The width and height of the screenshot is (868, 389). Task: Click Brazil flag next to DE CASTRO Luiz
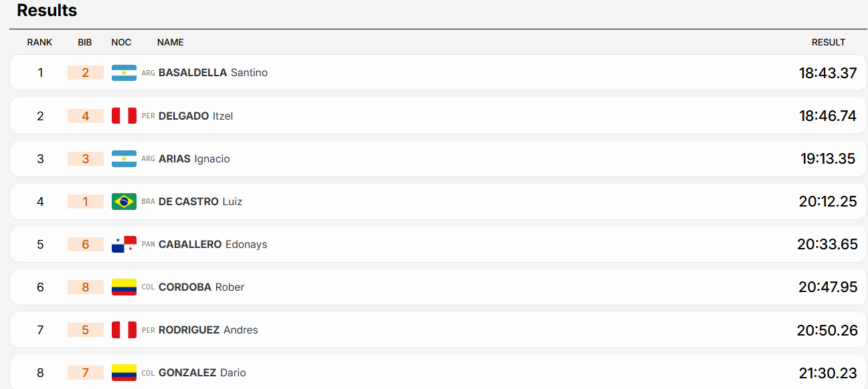pyautogui.click(x=124, y=201)
